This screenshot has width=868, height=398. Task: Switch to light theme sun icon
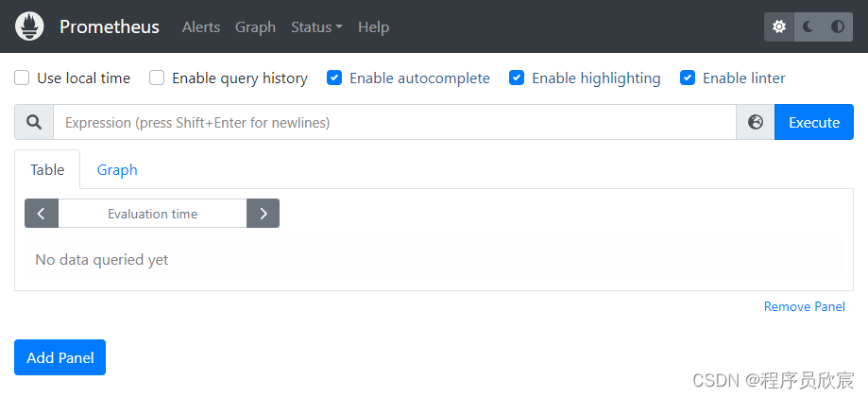(779, 26)
